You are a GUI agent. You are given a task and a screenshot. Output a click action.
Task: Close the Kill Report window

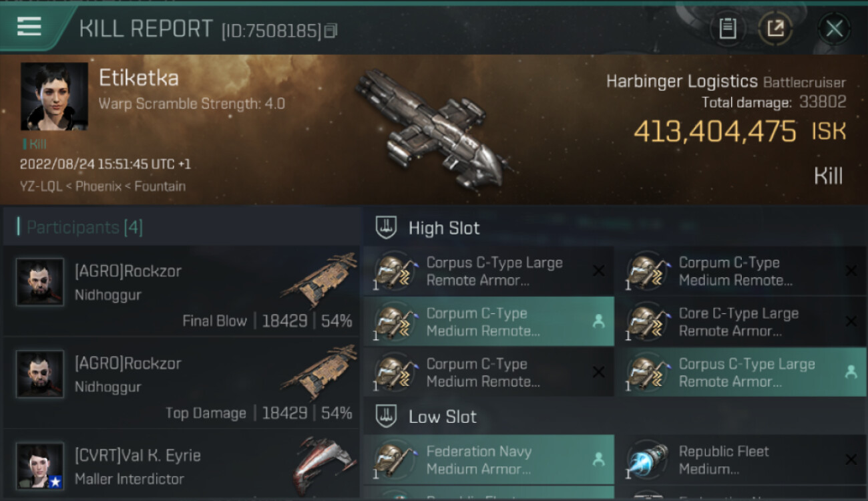(x=834, y=29)
